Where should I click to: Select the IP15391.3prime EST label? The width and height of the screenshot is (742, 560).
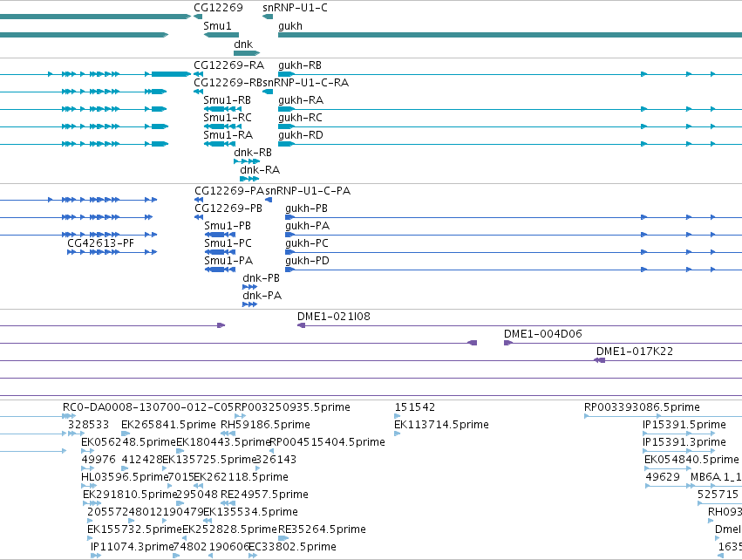[684, 442]
